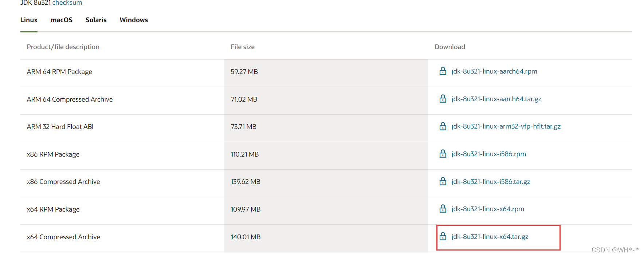Image resolution: width=644 pixels, height=256 pixels.
Task: Click the 110.21 MB file size
Action: point(244,154)
